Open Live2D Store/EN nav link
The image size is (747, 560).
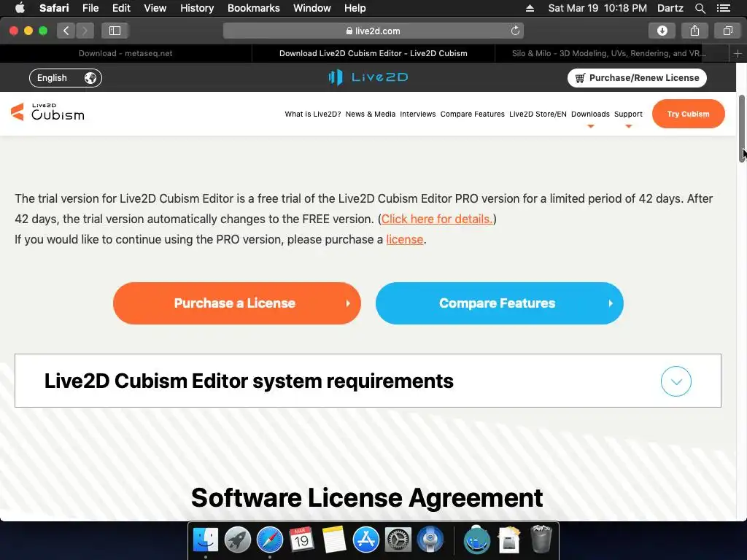point(538,114)
